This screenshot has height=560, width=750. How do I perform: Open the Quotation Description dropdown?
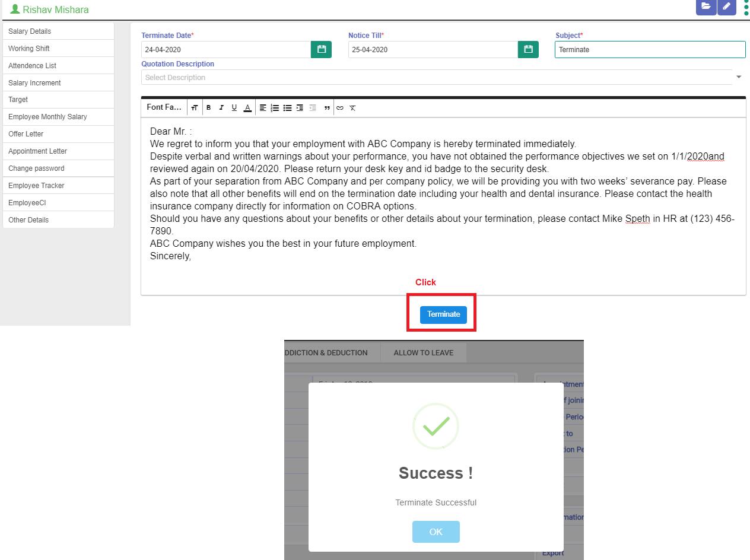pyautogui.click(x=738, y=77)
